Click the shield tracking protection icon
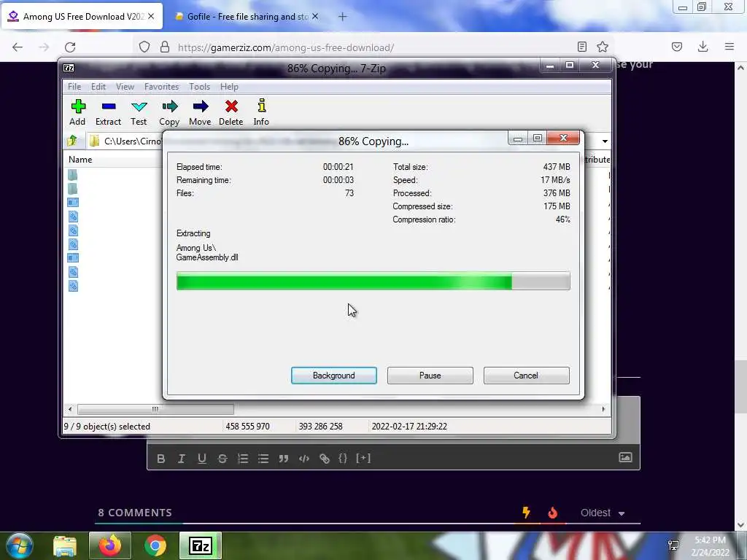This screenshot has height=560, width=747. click(x=144, y=47)
